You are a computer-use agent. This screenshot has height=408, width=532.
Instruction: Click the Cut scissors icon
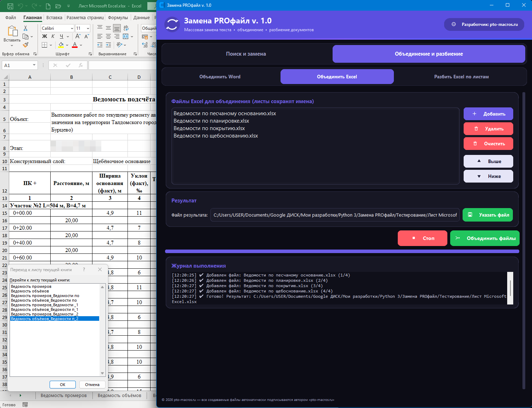point(26,28)
